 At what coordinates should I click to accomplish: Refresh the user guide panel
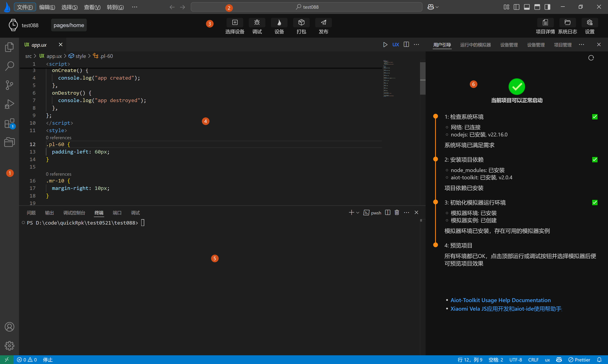pyautogui.click(x=591, y=58)
